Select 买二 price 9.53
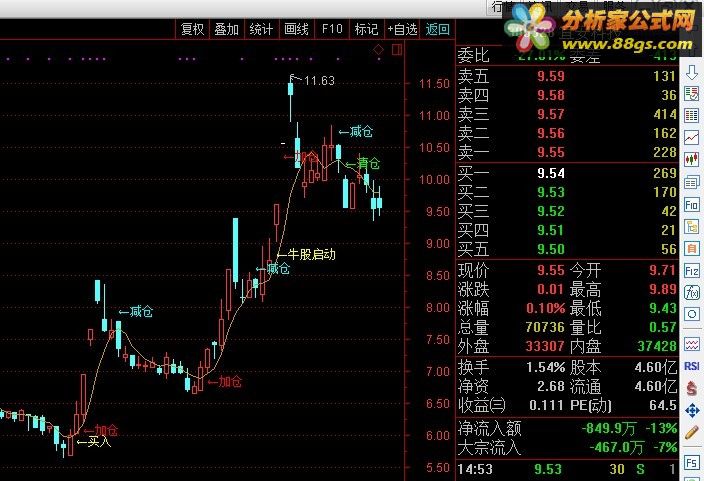This screenshot has height=481, width=704. click(x=550, y=192)
